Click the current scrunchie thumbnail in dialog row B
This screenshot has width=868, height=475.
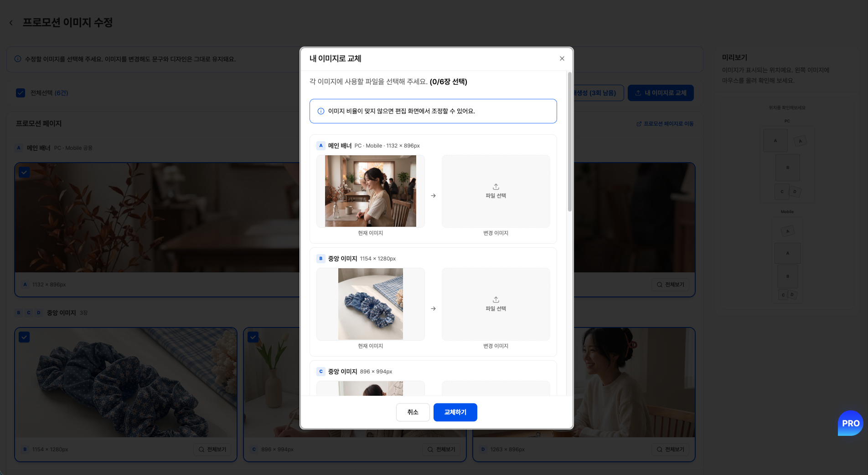coord(370,304)
